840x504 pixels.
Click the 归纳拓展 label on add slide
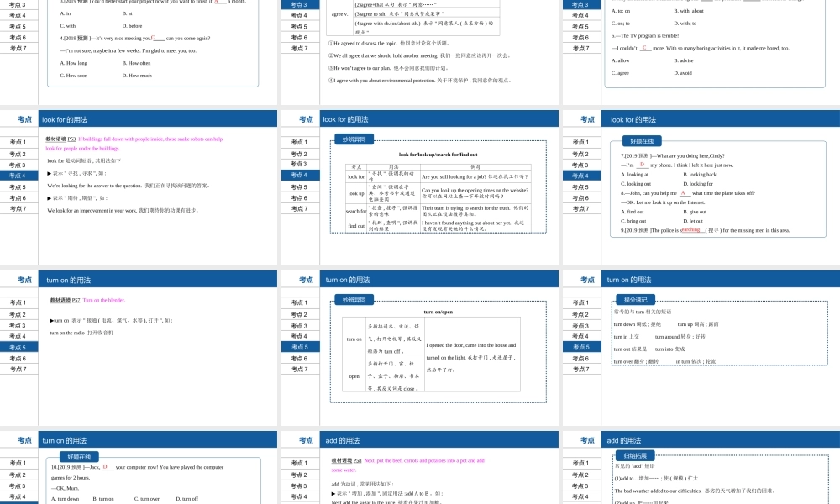coord(635,456)
